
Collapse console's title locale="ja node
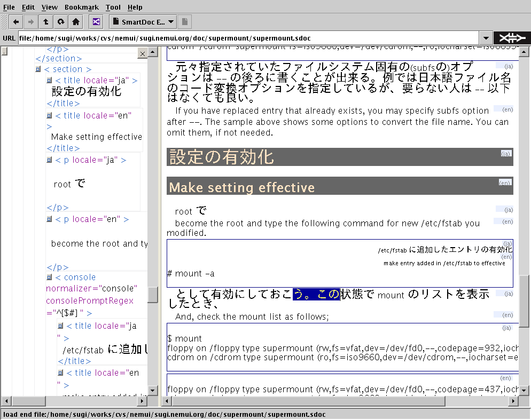(x=60, y=326)
